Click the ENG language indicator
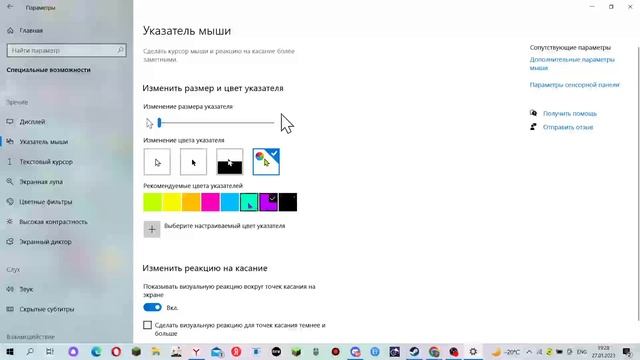 tap(582, 352)
